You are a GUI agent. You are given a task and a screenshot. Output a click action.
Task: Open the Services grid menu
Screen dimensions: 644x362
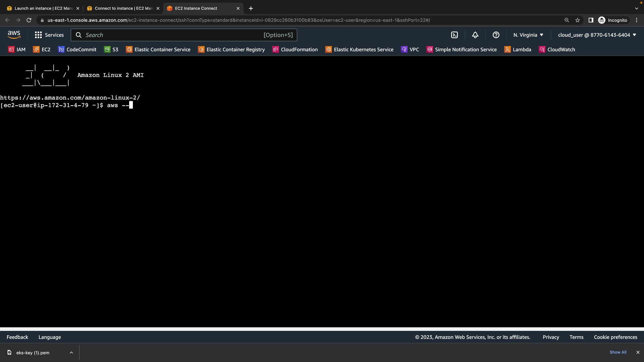click(x=49, y=35)
